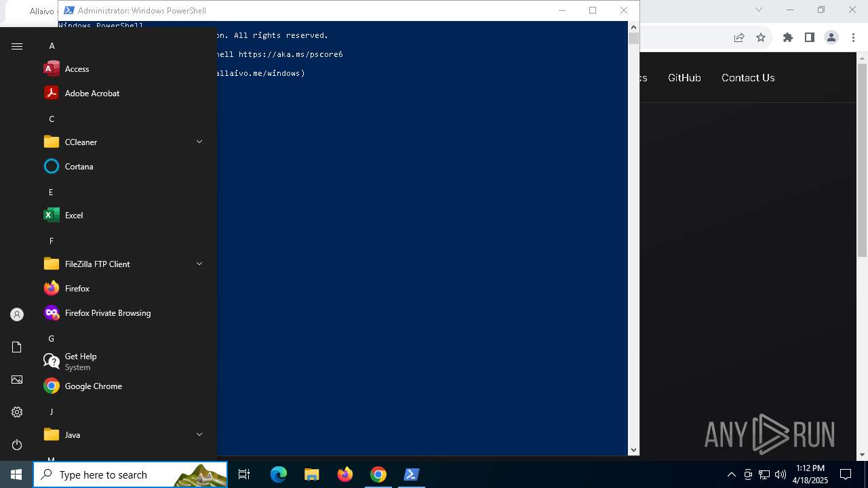
Task: Open the FileZilla FTP Client folder
Action: click(125, 264)
